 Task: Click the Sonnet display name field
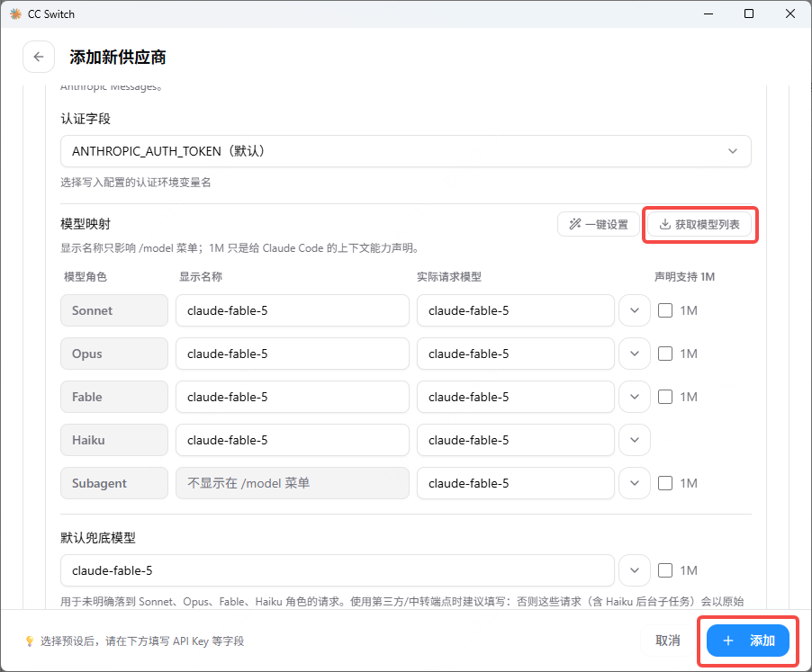292,310
